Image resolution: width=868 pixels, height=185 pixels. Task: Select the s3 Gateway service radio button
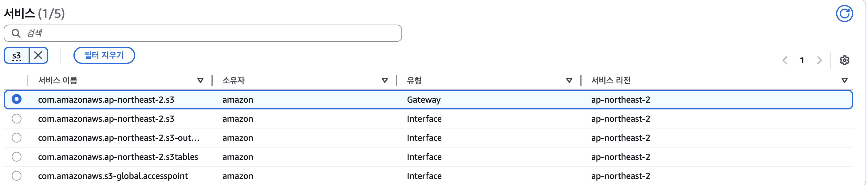(x=17, y=99)
